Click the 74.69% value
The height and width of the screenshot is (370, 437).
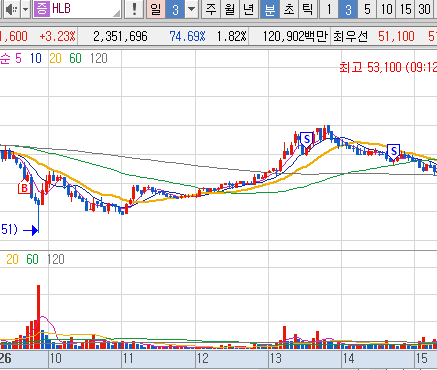pyautogui.click(x=187, y=36)
